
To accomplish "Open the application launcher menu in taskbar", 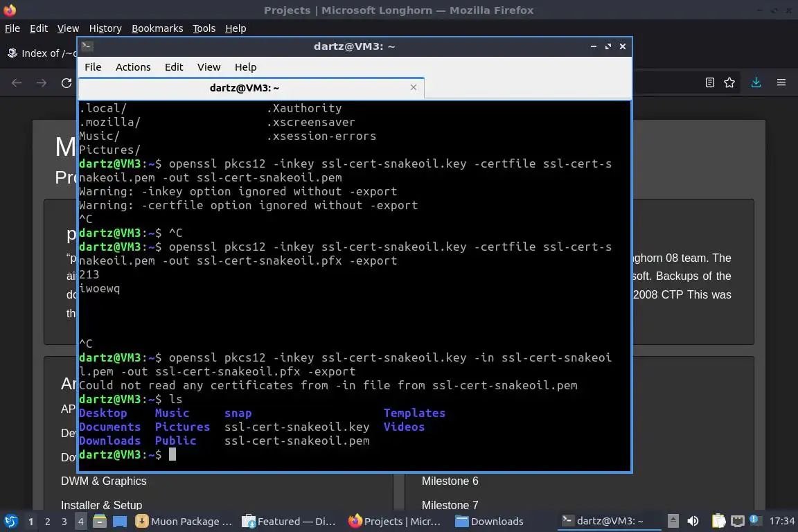I will coord(10,522).
